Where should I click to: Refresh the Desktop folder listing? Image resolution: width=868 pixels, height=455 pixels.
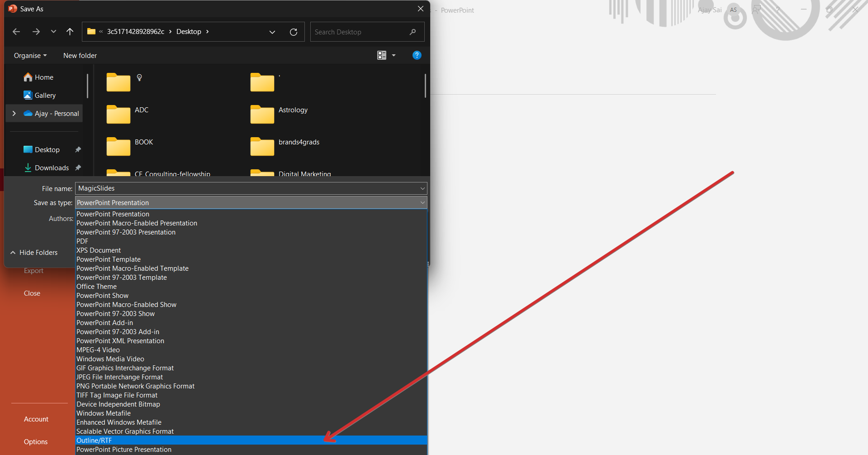(294, 32)
